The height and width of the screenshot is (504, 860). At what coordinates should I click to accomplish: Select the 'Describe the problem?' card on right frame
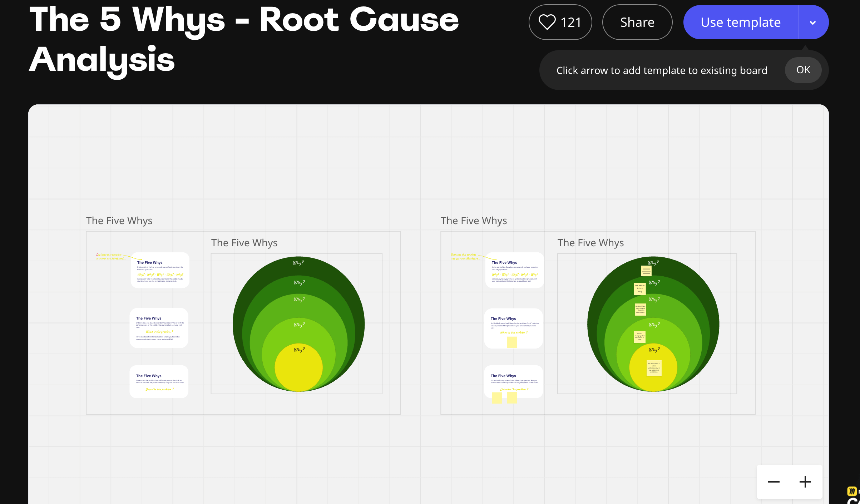pos(513,380)
